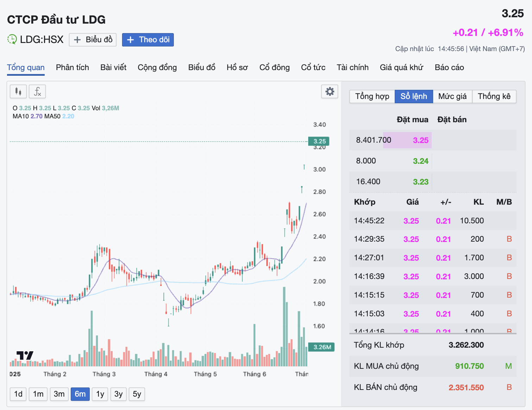Click KL BÁN chủ động value 2.351.550
This screenshot has width=532, height=410.
[x=466, y=387]
